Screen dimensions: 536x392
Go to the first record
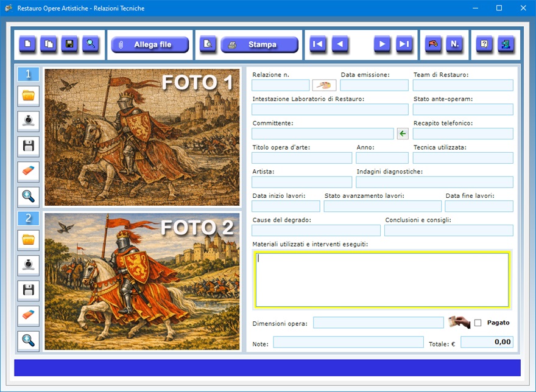pyautogui.click(x=317, y=44)
